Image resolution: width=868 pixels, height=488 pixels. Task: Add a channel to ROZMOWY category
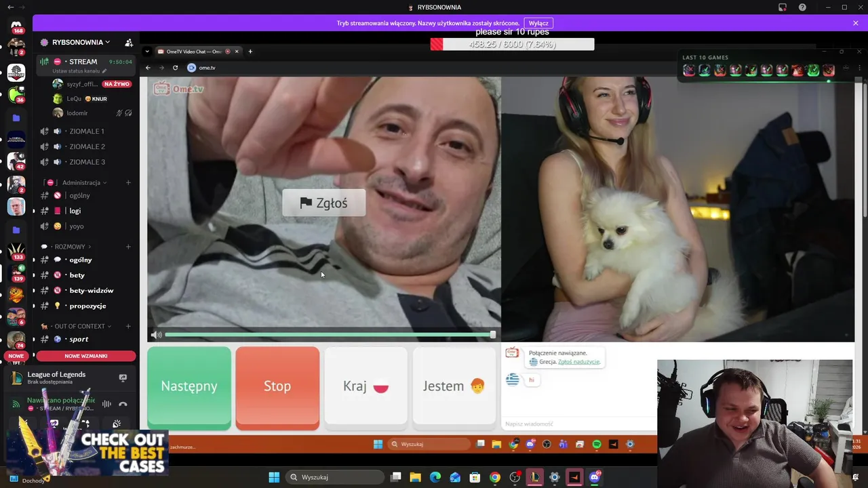[x=128, y=247]
